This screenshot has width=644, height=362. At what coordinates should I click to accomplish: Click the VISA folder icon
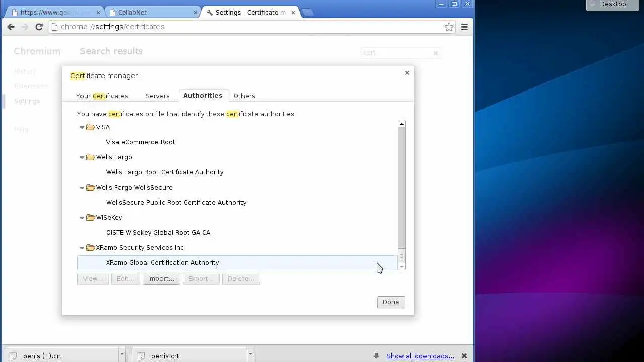91,127
